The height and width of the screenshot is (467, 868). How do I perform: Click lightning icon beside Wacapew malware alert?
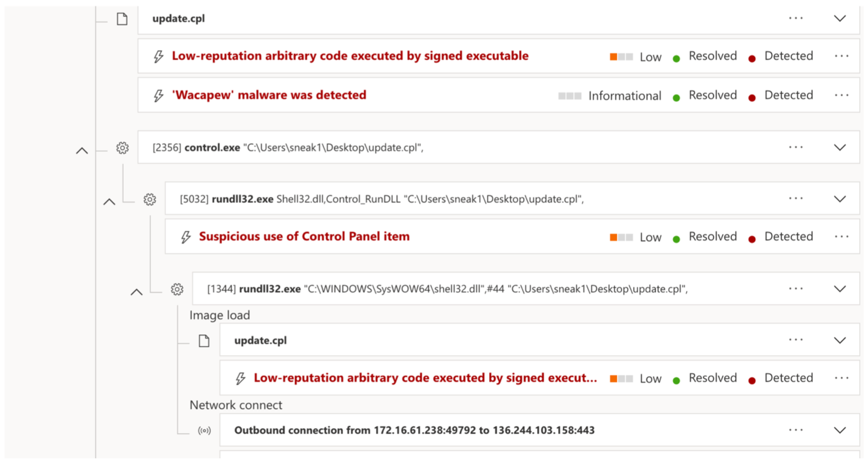[158, 95]
